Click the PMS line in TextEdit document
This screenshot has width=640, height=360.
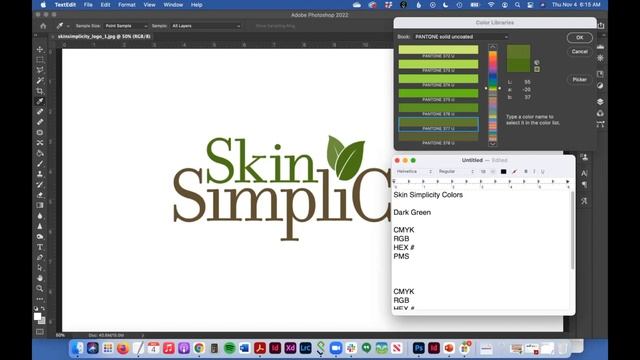coord(401,256)
